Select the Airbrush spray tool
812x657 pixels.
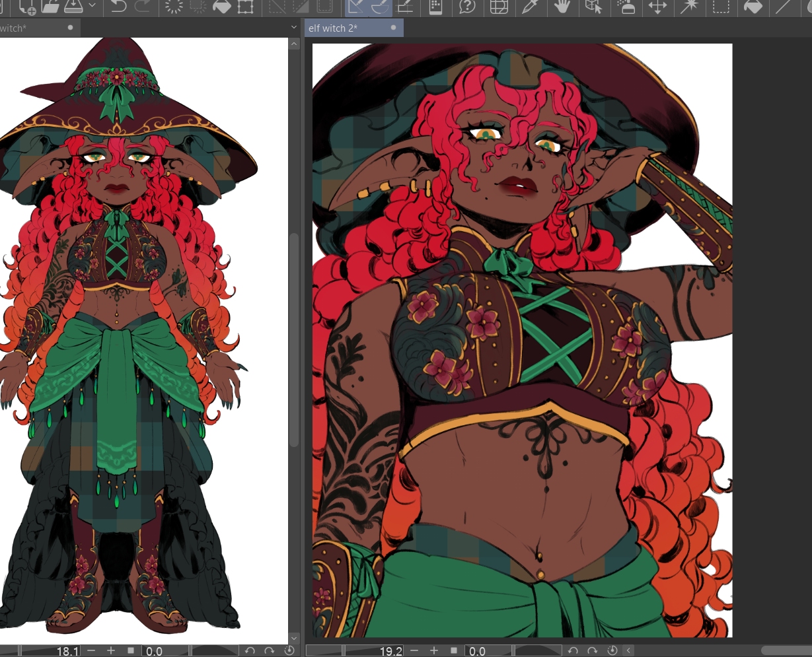625,7
